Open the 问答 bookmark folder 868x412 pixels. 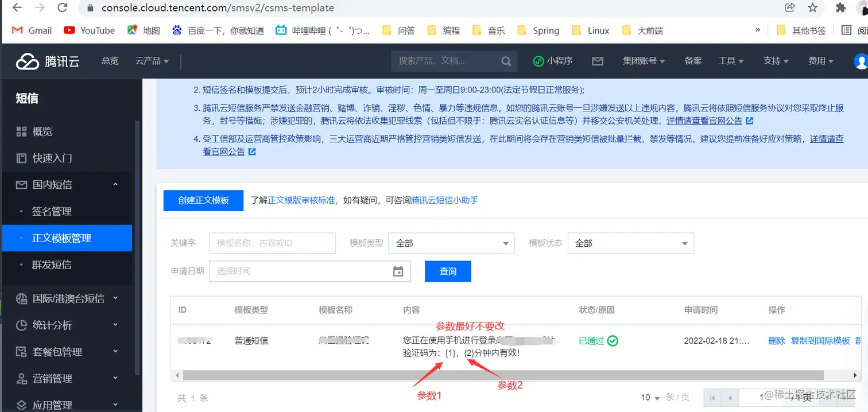[398, 30]
